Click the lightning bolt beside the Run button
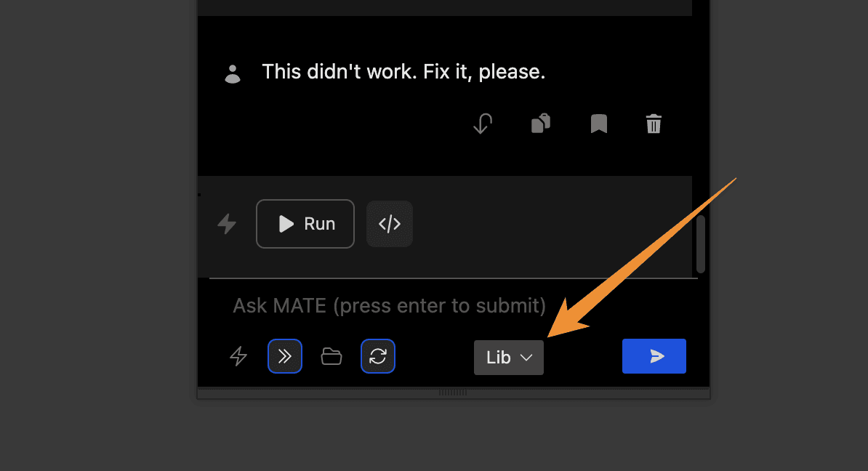The image size is (868, 471). click(x=227, y=224)
